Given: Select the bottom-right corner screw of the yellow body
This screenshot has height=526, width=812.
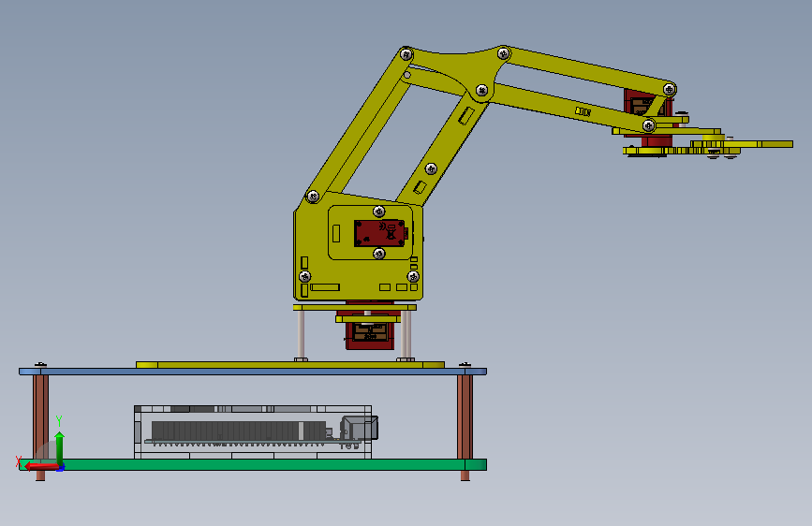Looking at the screenshot, I should pos(413,276).
